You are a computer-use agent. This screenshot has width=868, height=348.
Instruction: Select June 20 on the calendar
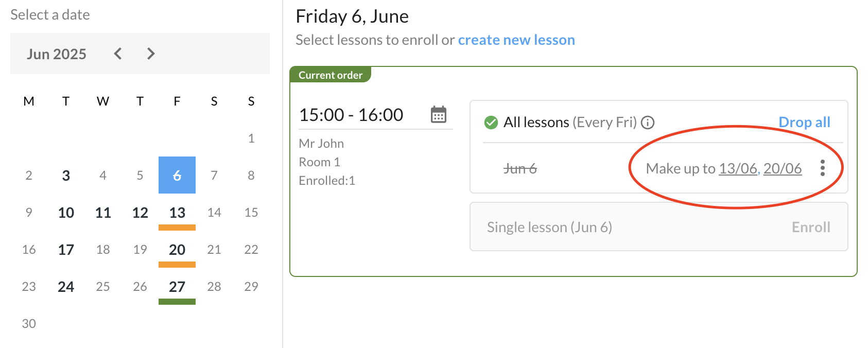[x=177, y=250]
